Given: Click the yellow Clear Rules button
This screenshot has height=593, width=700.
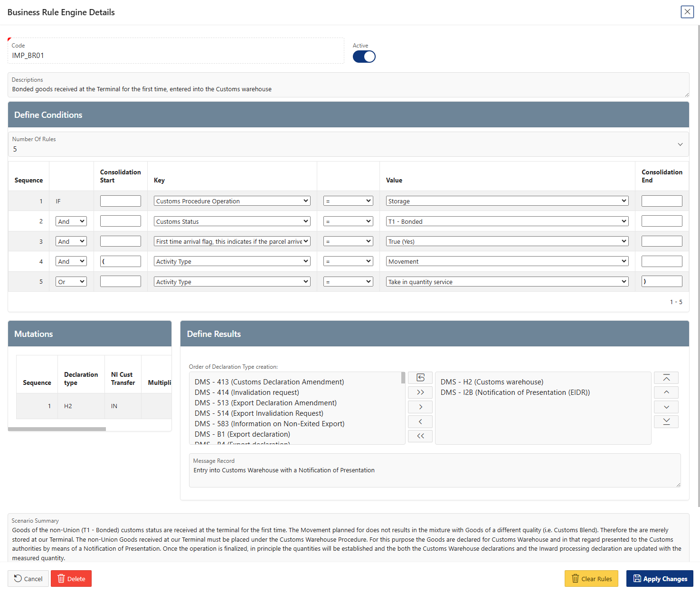Looking at the screenshot, I should 591,579.
